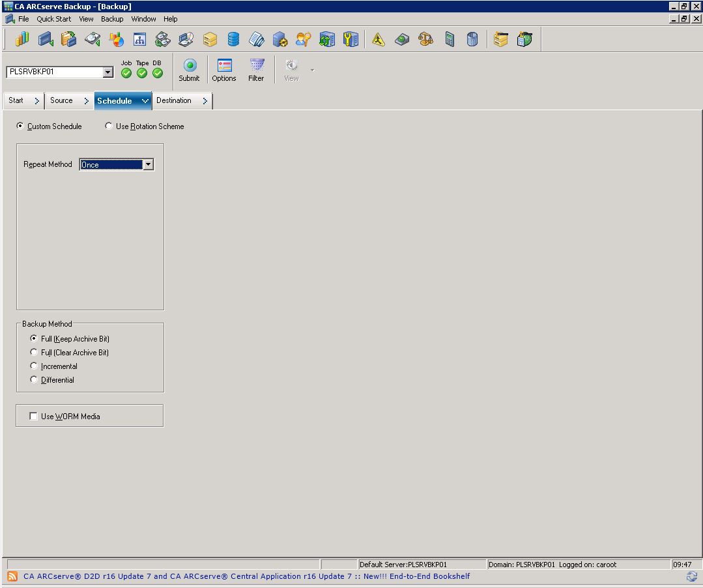Open the Filter funnel icon
The height and width of the screenshot is (588, 703).
tap(257, 66)
